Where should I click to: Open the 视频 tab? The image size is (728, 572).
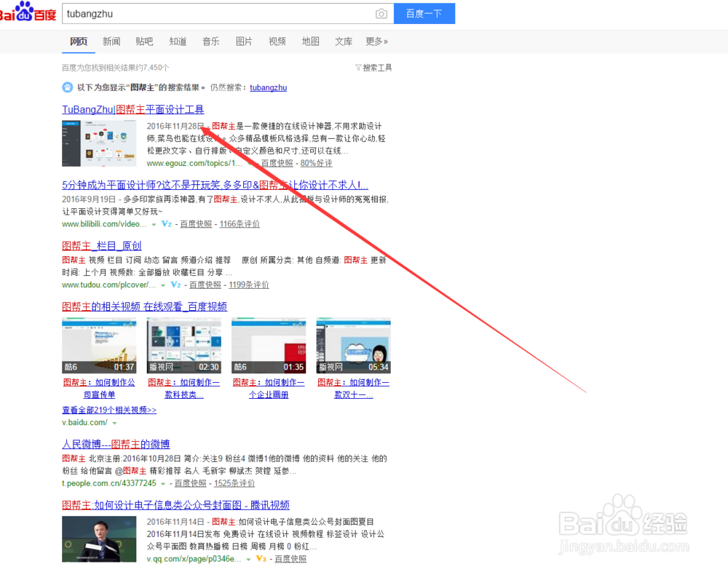277,41
